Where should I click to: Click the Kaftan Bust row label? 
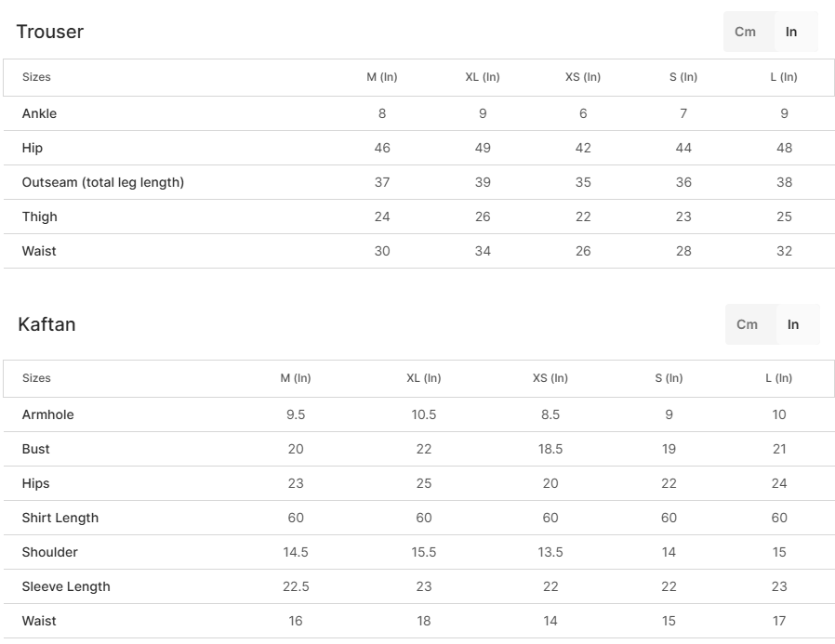(36, 449)
